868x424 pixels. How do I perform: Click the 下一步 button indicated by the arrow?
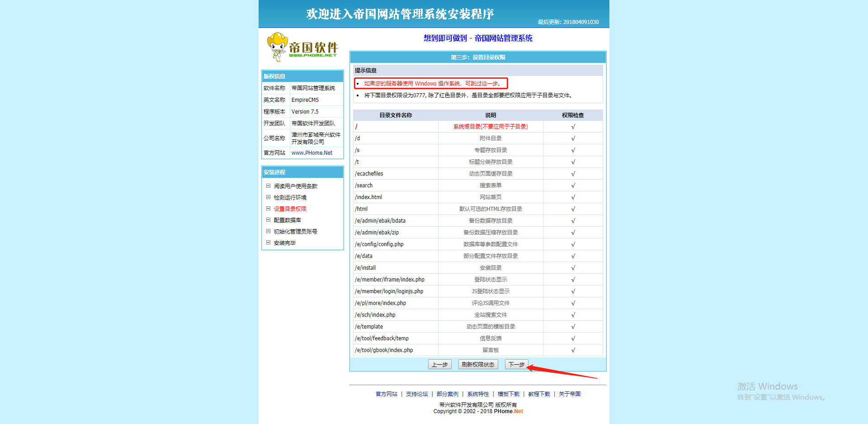516,364
